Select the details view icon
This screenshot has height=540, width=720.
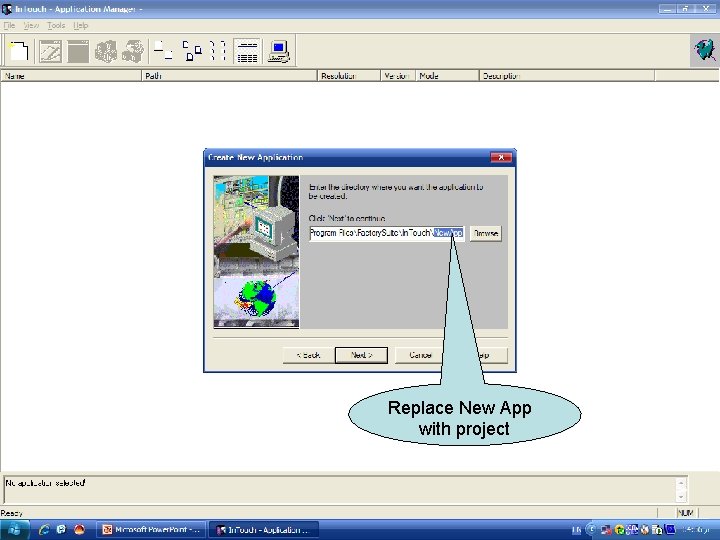pyautogui.click(x=247, y=51)
